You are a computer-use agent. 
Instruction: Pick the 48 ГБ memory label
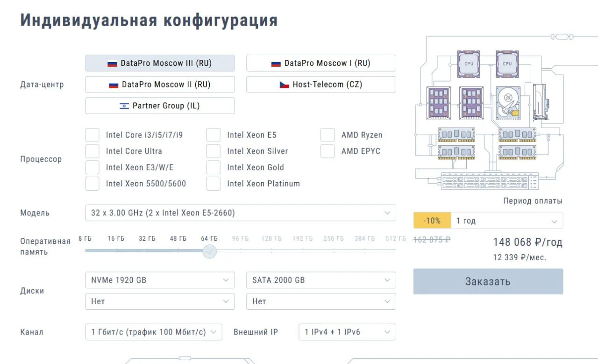(178, 239)
